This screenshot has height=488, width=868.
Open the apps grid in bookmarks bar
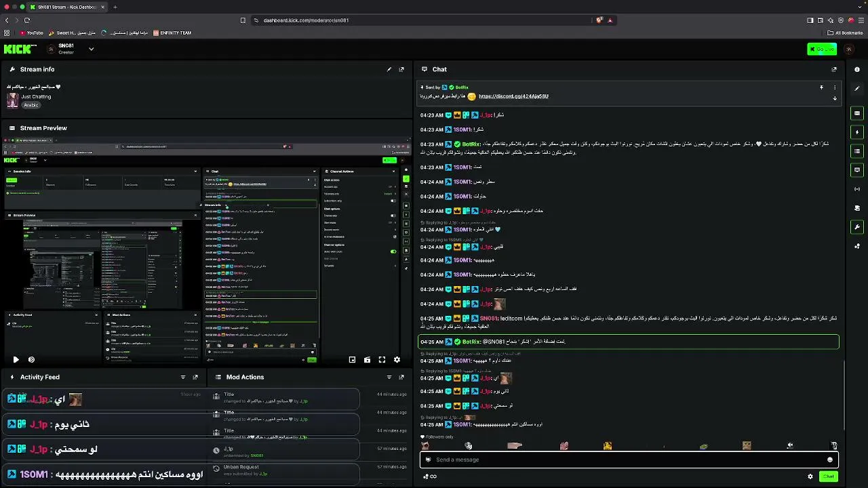pos(7,33)
